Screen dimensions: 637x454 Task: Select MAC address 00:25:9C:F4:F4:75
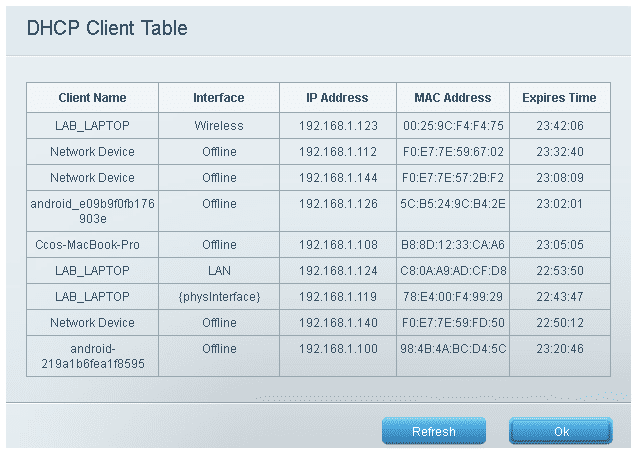453,126
